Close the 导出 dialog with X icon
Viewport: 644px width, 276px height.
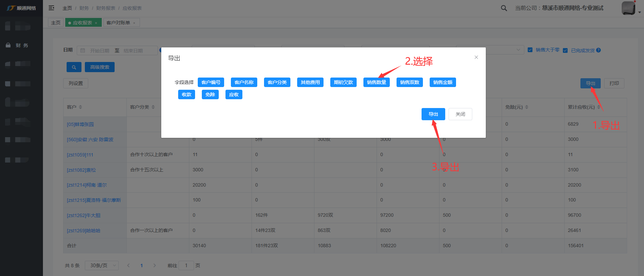pyautogui.click(x=476, y=57)
